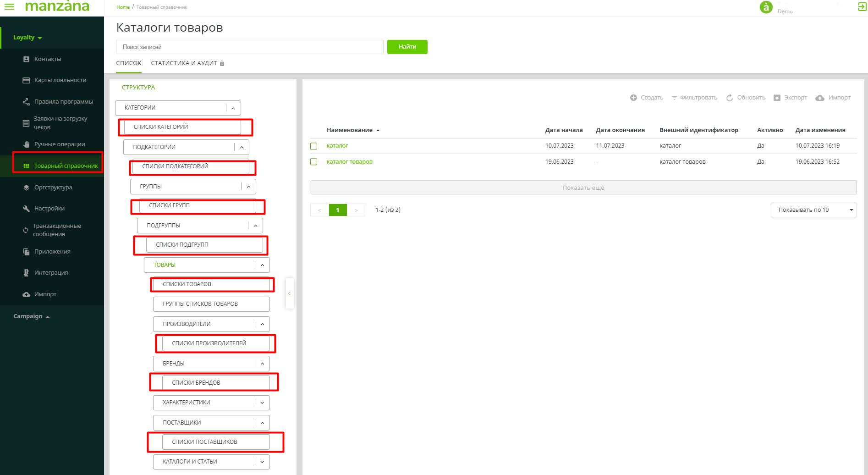Screen dimensions: 868x475
Task: Collapse the КАТЕГОРИИ tree node
Action: pos(233,108)
